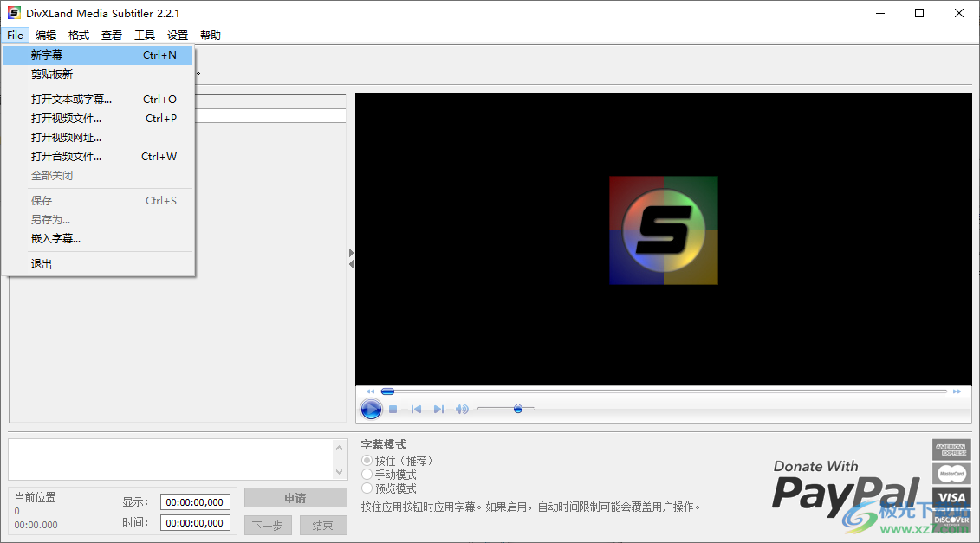This screenshot has height=543, width=980.
Task: Click the Donate With PayPal logo
Action: coord(847,490)
